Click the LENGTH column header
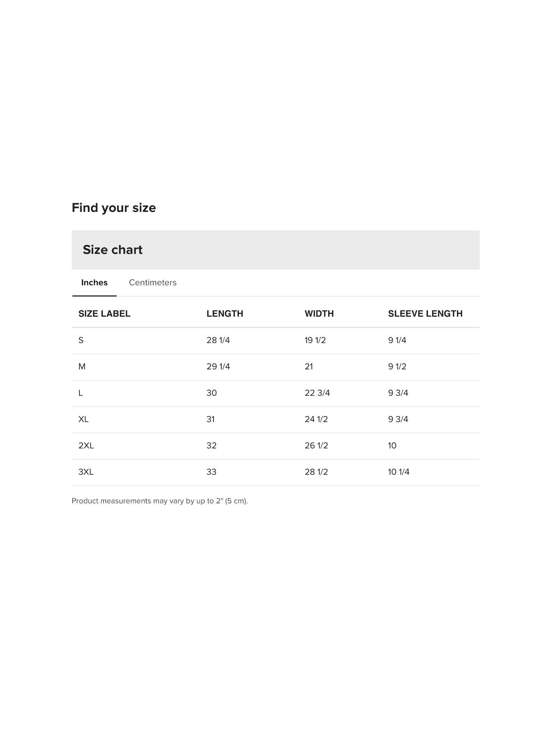This screenshot has height=739, width=560. pyautogui.click(x=225, y=313)
